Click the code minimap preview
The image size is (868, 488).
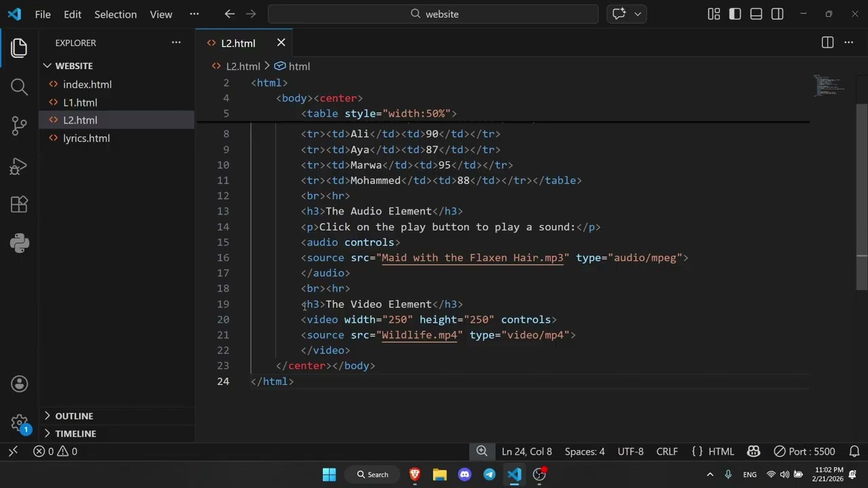tap(829, 85)
